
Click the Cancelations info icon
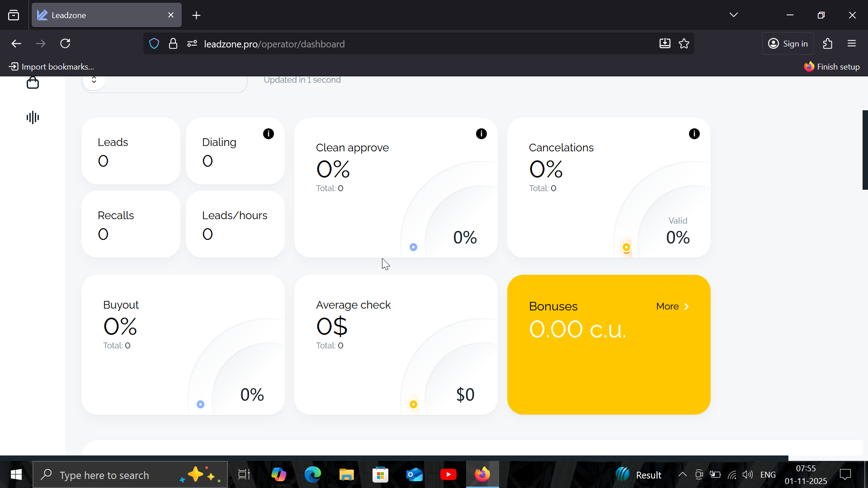pyautogui.click(x=694, y=134)
